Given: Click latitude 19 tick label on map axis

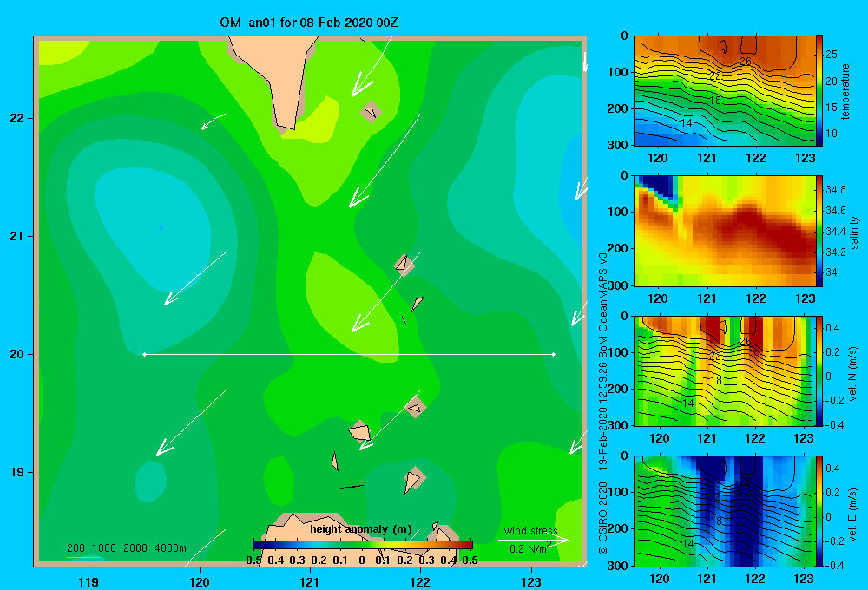Looking at the screenshot, I should coord(17,472).
